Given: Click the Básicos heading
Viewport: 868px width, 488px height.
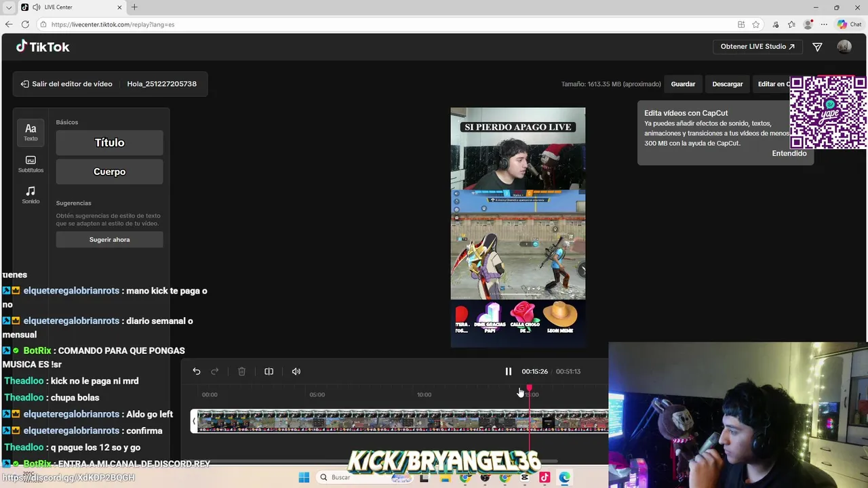Looking at the screenshot, I should coord(67,122).
